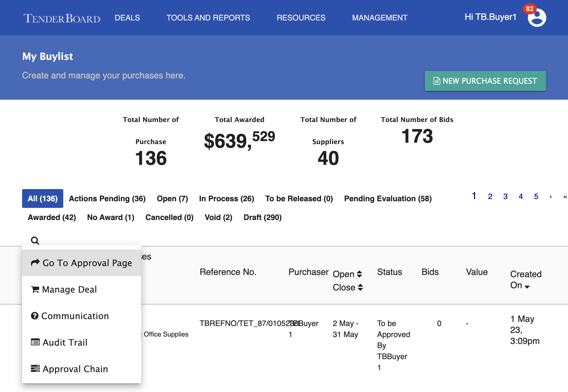
Task: Click the TenderBoard logo
Action: (x=62, y=18)
